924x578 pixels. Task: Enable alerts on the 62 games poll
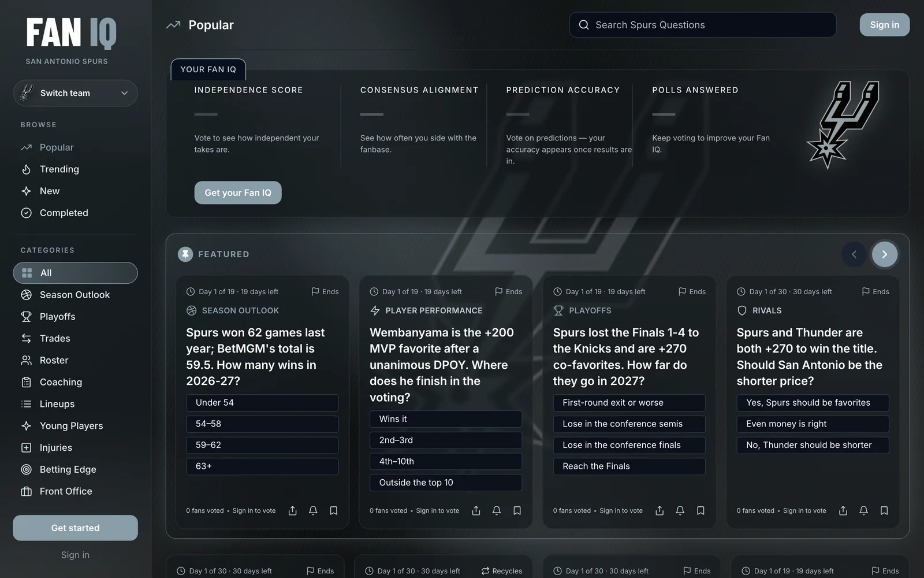(313, 510)
